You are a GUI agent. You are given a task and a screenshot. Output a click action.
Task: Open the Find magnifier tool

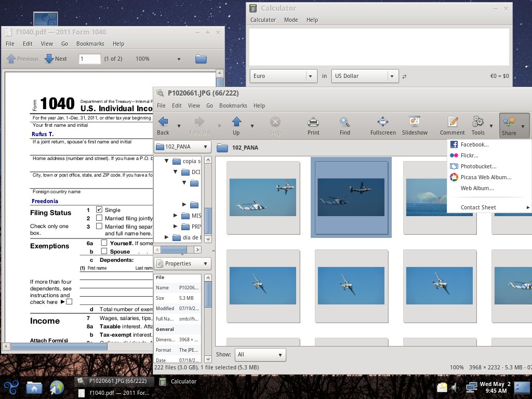click(x=345, y=126)
